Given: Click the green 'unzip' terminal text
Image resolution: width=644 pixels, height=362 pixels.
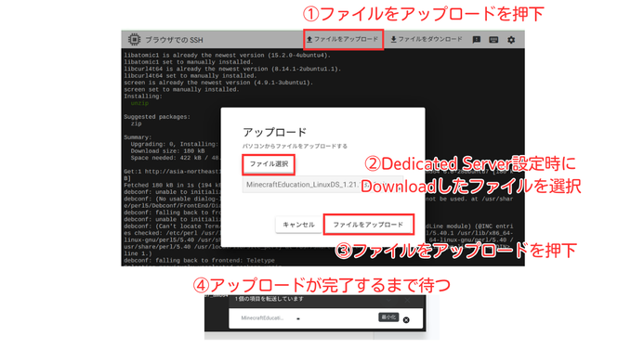Looking at the screenshot, I should click(139, 103).
